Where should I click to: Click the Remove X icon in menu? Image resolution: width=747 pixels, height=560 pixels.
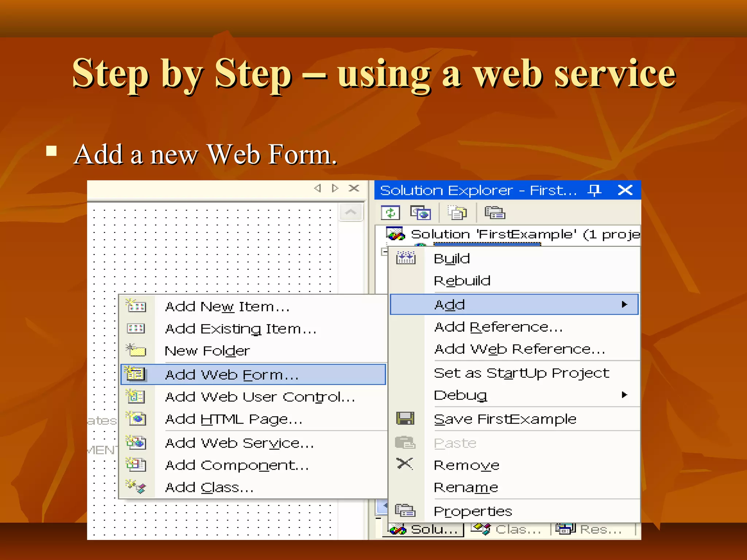(405, 464)
